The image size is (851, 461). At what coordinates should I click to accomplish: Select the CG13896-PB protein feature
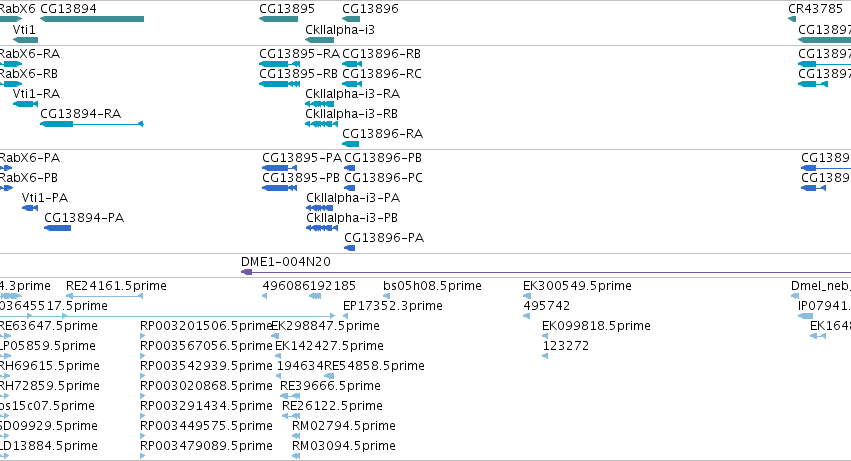click(350, 168)
